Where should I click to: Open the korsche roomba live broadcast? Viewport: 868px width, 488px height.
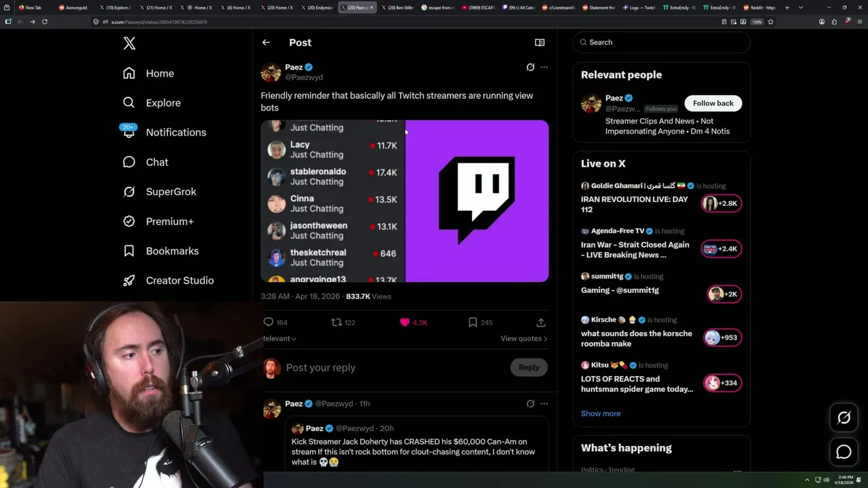[x=636, y=338]
